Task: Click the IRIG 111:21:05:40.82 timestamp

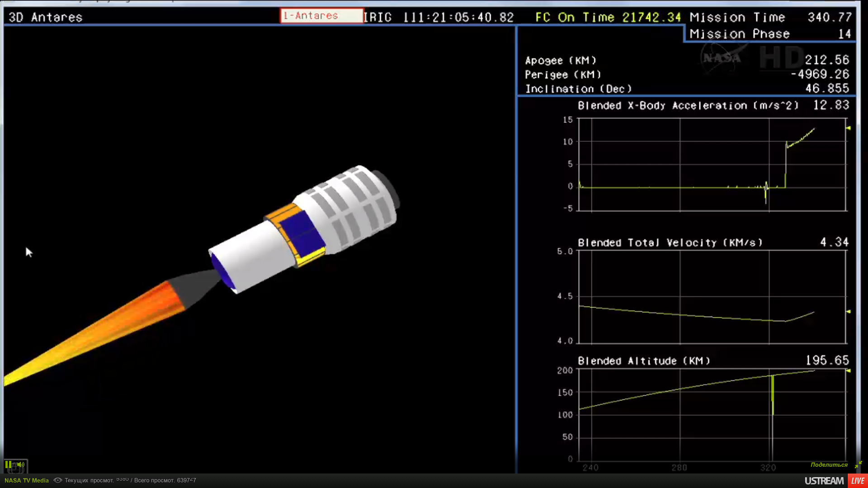Action: (x=439, y=17)
